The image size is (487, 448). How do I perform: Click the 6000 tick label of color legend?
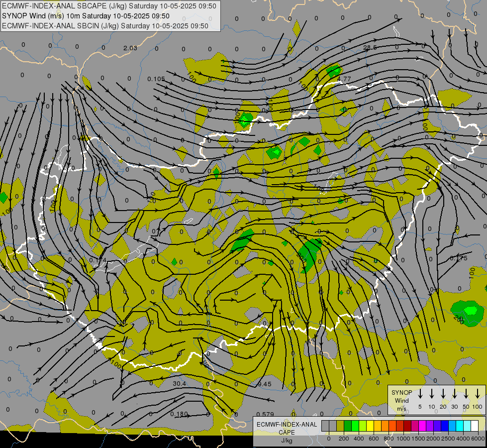pyautogui.click(x=478, y=439)
